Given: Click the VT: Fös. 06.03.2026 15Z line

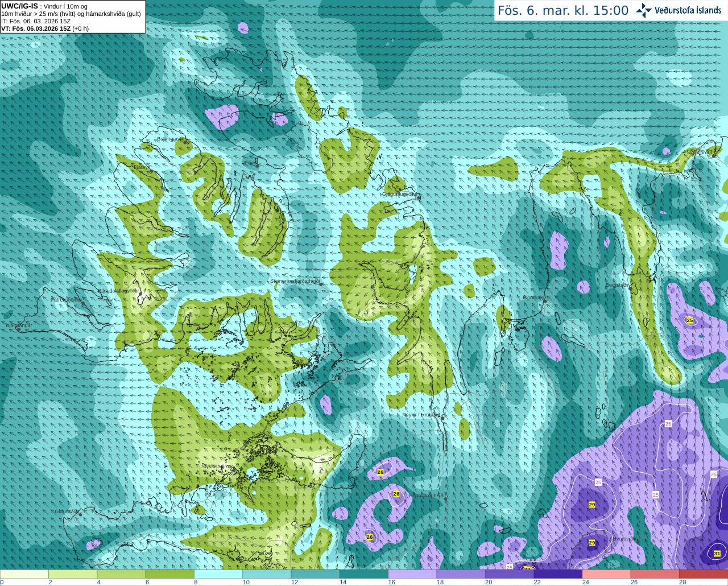Looking at the screenshot, I should tap(45, 28).
